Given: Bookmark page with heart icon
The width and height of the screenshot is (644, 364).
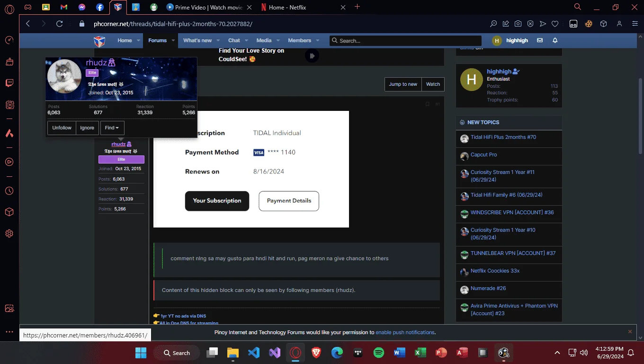Looking at the screenshot, I should pyautogui.click(x=555, y=24).
